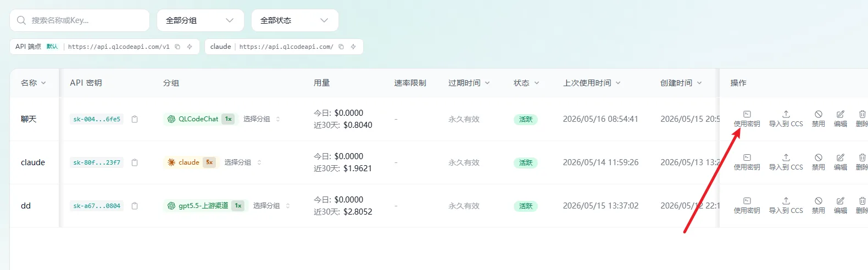
Task: Sort by the 创建时间 column header
Action: point(681,83)
